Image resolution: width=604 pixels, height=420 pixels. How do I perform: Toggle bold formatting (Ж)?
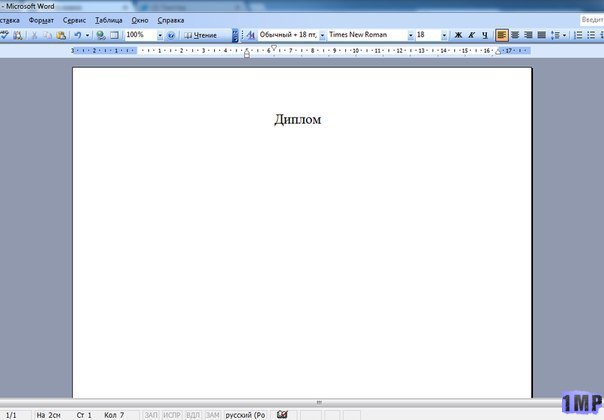coord(459,35)
